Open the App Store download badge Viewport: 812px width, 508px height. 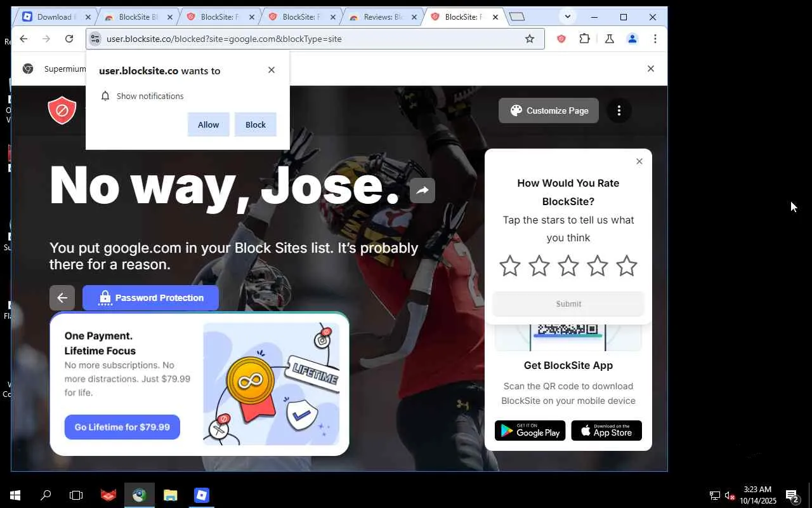pos(606,431)
